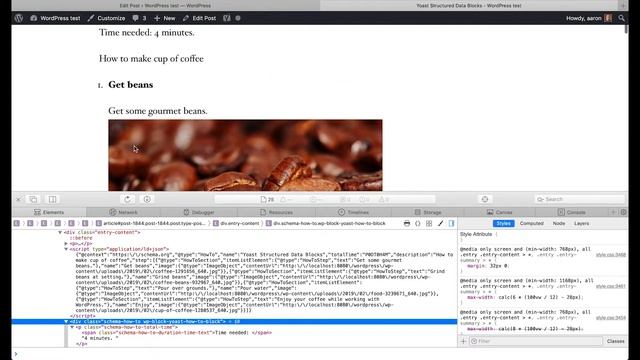Switch to Yoast Structured Data Blocks tab
This screenshot has width=640, height=360.
coord(469,5)
